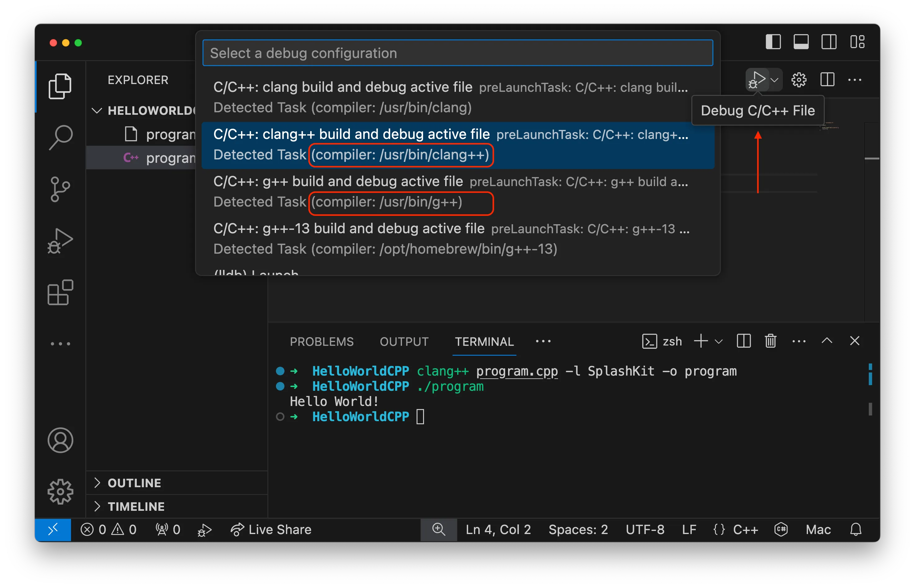Open the Extensions view
This screenshot has width=915, height=588.
pos(60,292)
